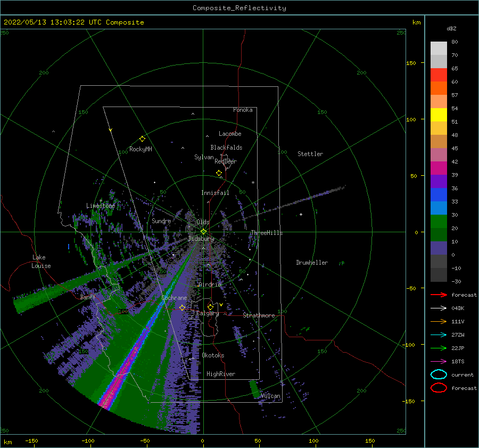Click the magenta 18TS arrow legend icon

pyautogui.click(x=439, y=362)
